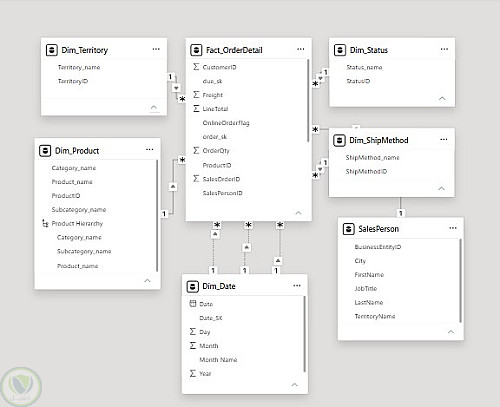
Task: Click the sigma icon next to Freight
Action: click(x=196, y=95)
